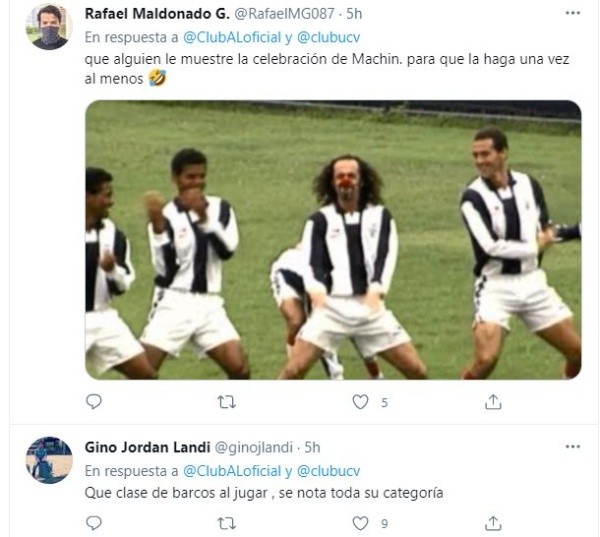600x537 pixels.
Task: Visit @ClubALoficial mention in Gino's reply
Action: point(232,471)
